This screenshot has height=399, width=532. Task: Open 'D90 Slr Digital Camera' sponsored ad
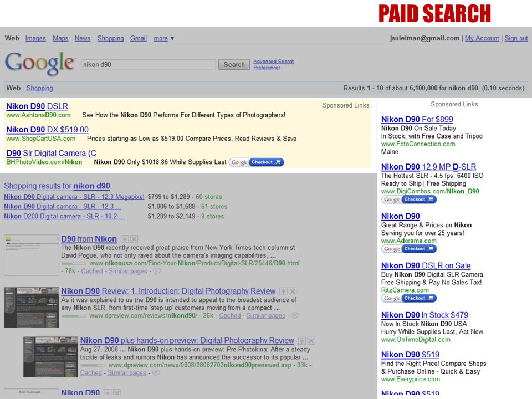pyautogui.click(x=51, y=153)
